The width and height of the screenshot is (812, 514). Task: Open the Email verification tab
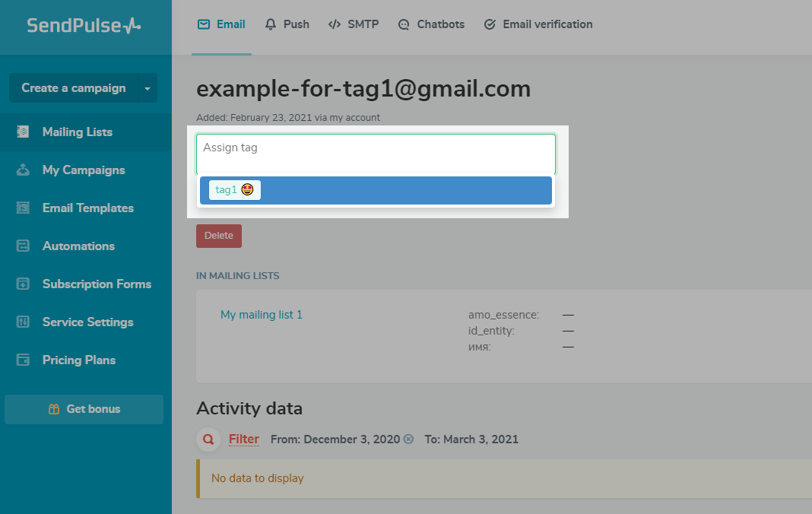(x=538, y=24)
